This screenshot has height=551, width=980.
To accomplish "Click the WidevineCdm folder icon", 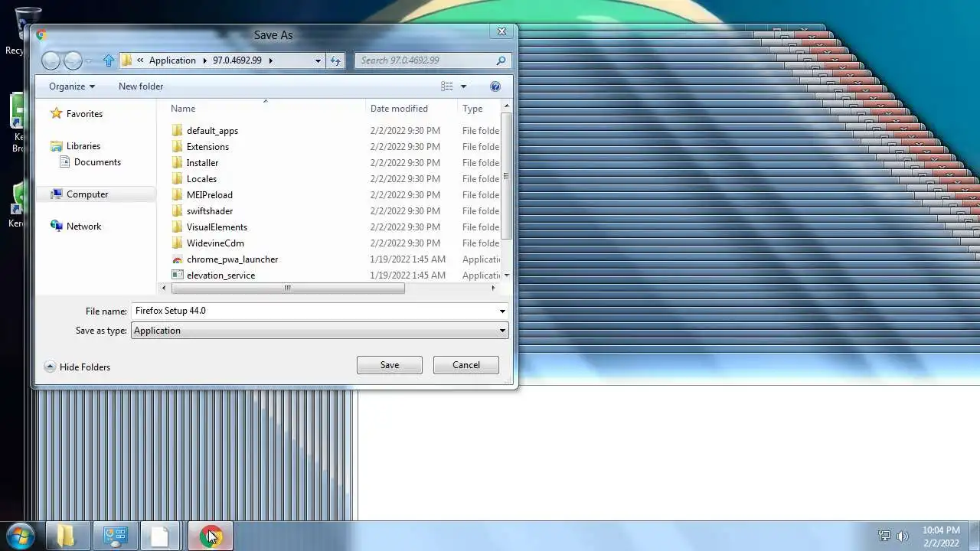I will [x=178, y=243].
